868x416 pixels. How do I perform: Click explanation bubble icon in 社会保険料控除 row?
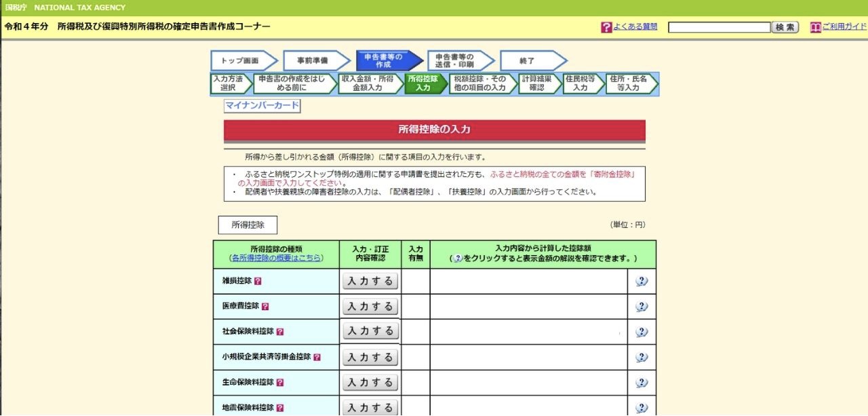tap(642, 332)
